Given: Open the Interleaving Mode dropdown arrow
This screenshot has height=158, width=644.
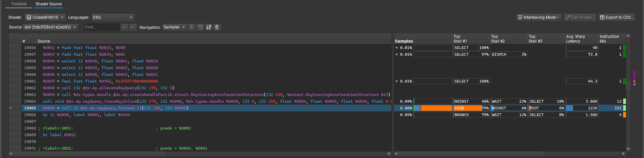Looking at the screenshot, I should tap(558, 17).
